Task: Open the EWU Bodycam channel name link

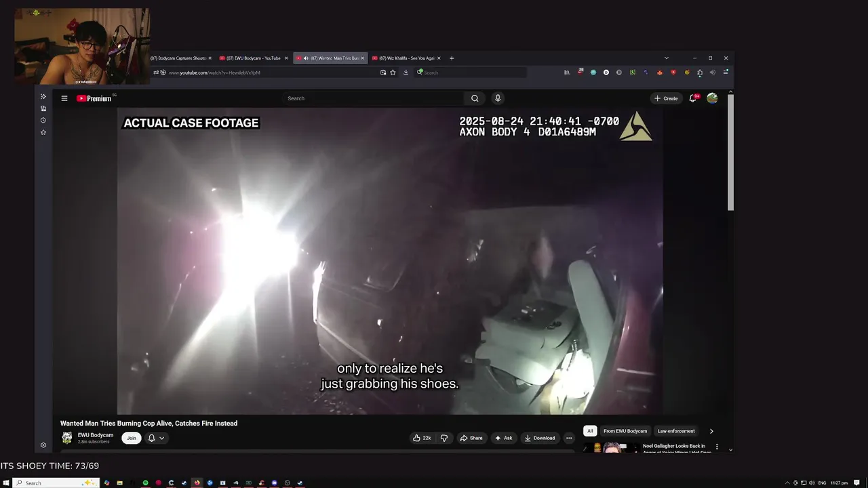Action: pyautogui.click(x=96, y=435)
